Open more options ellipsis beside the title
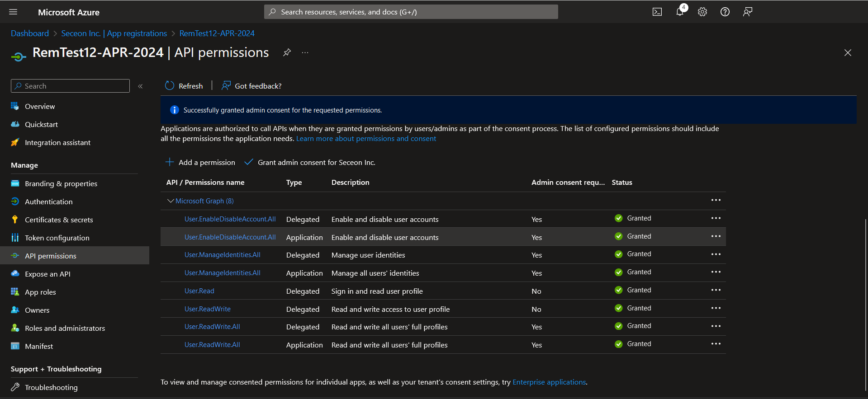Viewport: 868px width, 399px height. [x=305, y=53]
